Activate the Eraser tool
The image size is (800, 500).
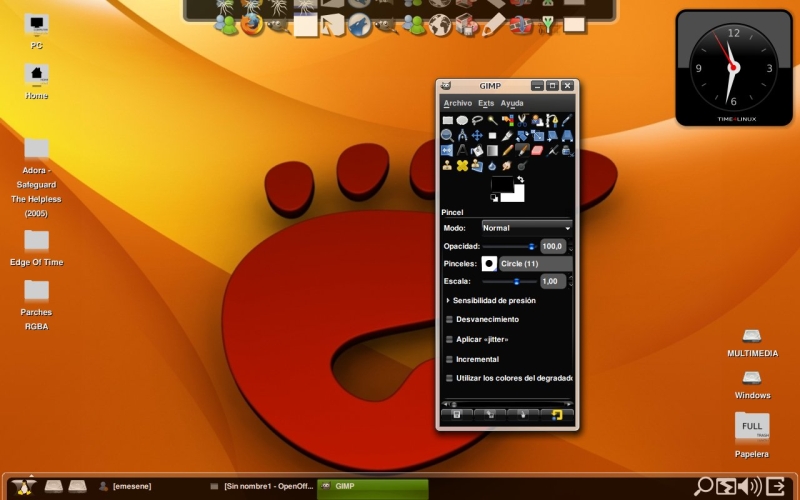click(x=537, y=151)
